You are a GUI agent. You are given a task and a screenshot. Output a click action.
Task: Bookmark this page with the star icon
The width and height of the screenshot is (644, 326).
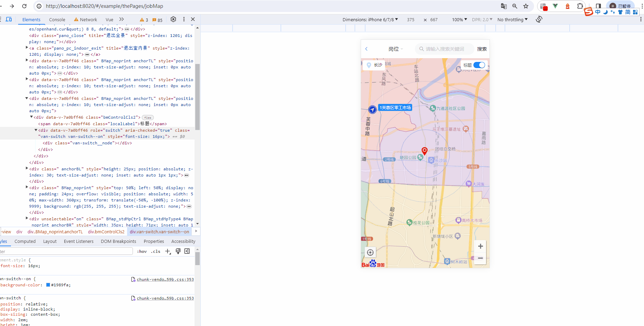pyautogui.click(x=526, y=6)
